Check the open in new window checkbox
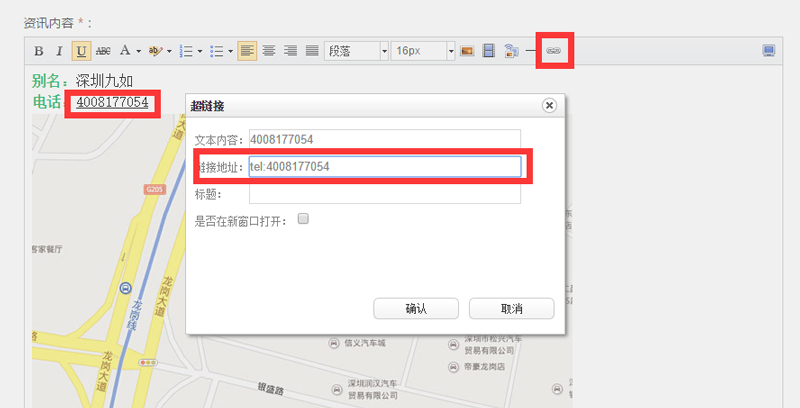The width and height of the screenshot is (800, 408). [x=303, y=219]
